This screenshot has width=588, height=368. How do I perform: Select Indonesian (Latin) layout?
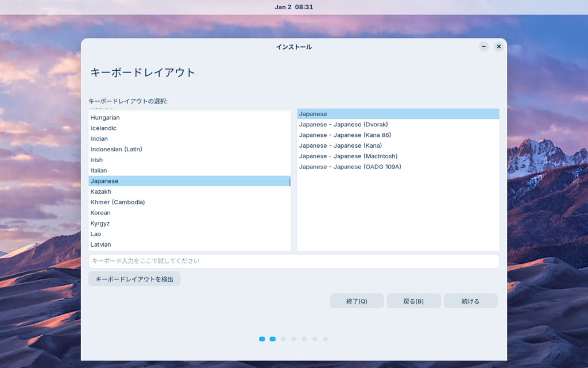(116, 149)
